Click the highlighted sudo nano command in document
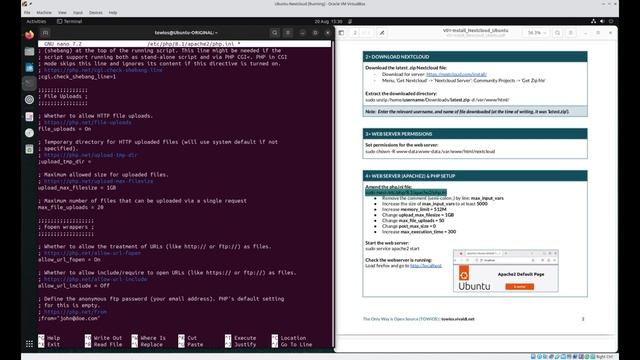640x360 pixels. [406, 193]
